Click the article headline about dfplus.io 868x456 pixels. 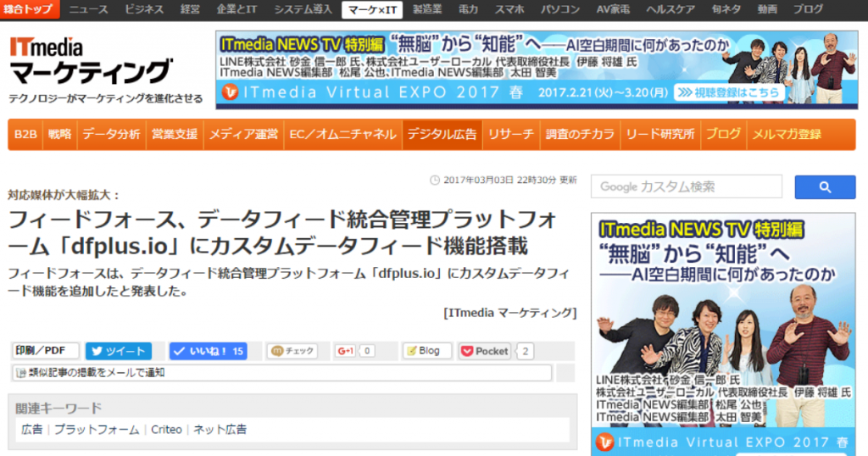point(282,232)
